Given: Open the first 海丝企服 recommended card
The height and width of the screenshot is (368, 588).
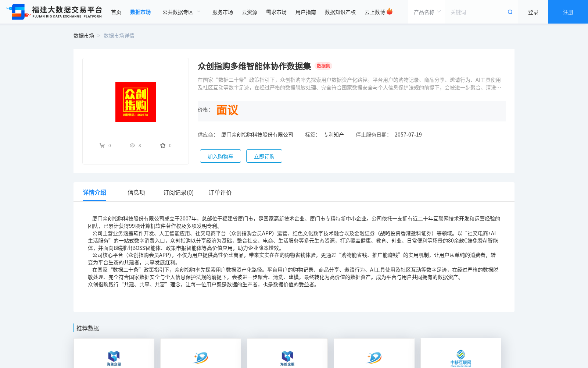Looking at the screenshot, I should 114,353.
